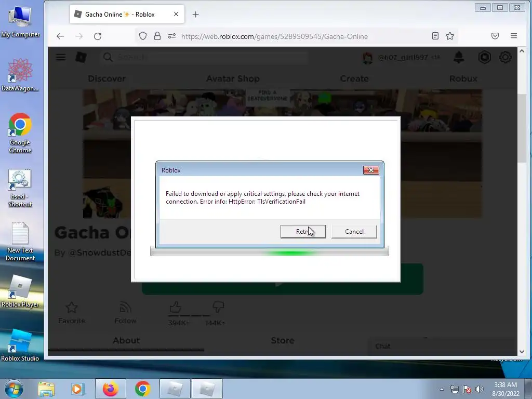Click the Firefox forward arrow

click(x=79, y=36)
